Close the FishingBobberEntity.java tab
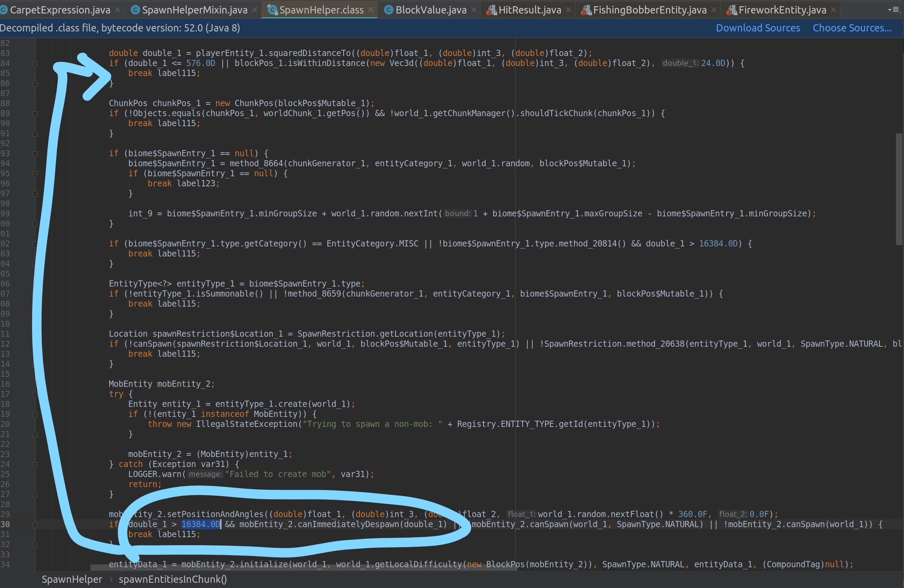This screenshot has width=904, height=588. coord(714,10)
